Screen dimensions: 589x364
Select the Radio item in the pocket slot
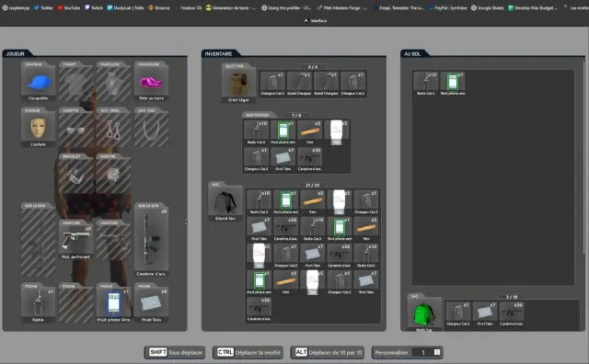tap(38, 303)
